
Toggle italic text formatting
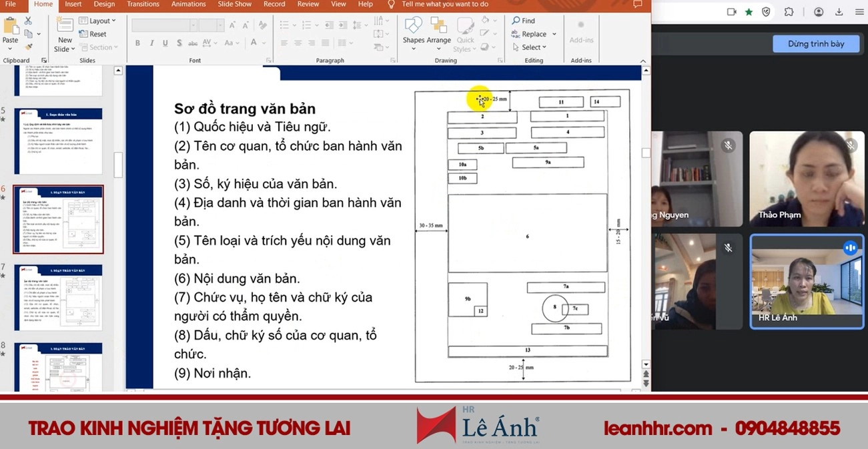tap(151, 42)
